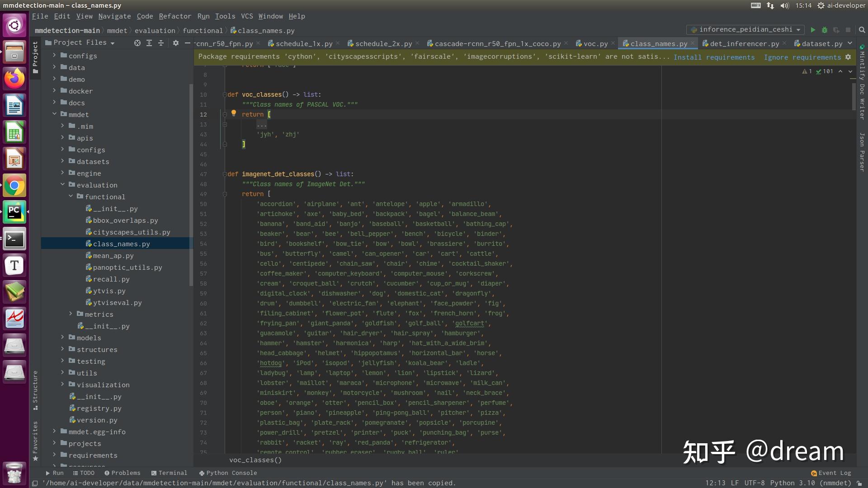Open the Refactor menu
This screenshot has width=868, height=488.
coord(175,16)
